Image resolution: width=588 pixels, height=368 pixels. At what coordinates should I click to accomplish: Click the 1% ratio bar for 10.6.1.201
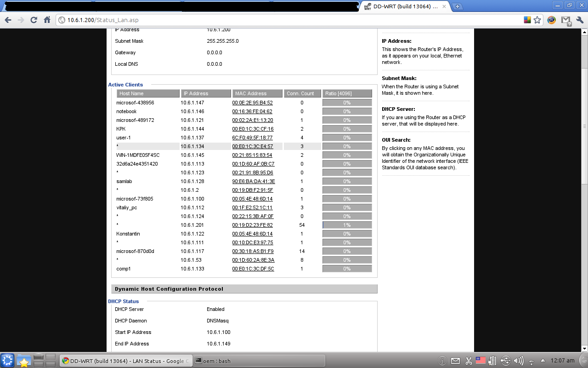click(347, 225)
